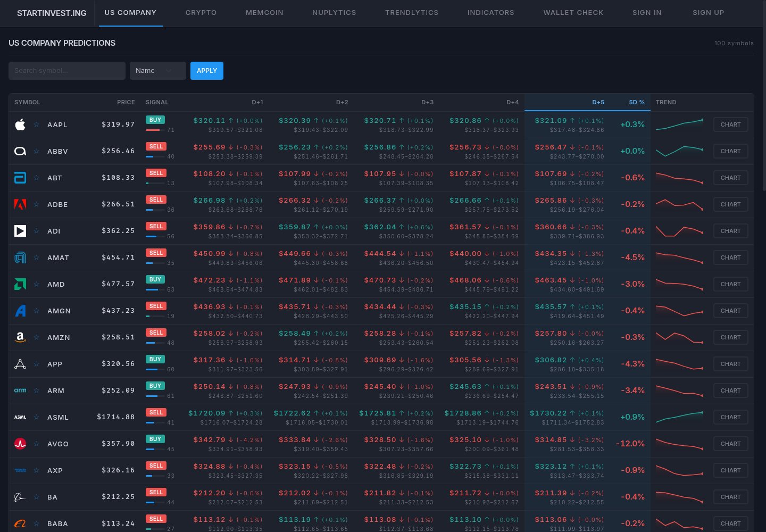Open the Trendlytics tab

click(412, 13)
